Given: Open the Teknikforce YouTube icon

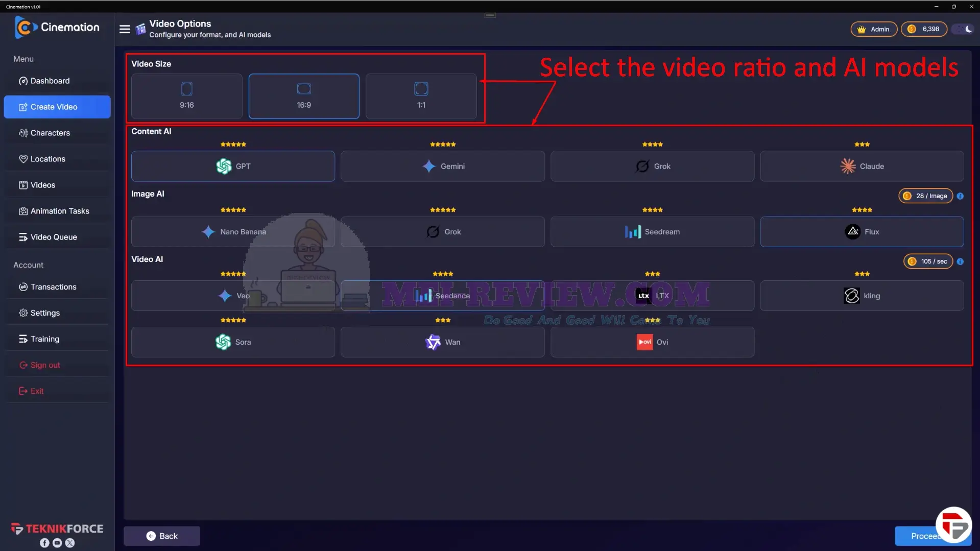Looking at the screenshot, I should (57, 543).
